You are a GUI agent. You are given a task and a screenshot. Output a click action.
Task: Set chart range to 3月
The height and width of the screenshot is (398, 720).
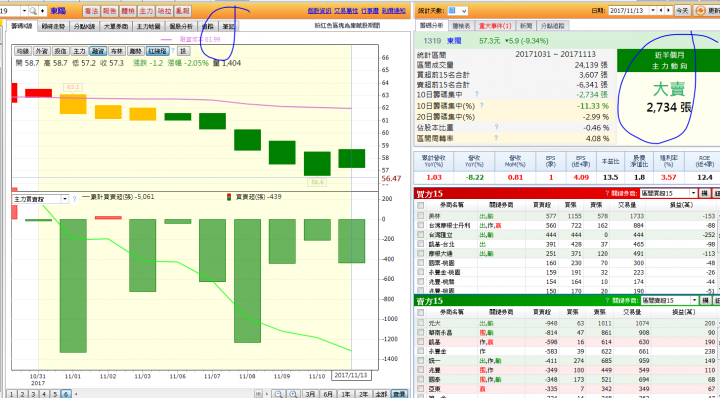(311, 394)
